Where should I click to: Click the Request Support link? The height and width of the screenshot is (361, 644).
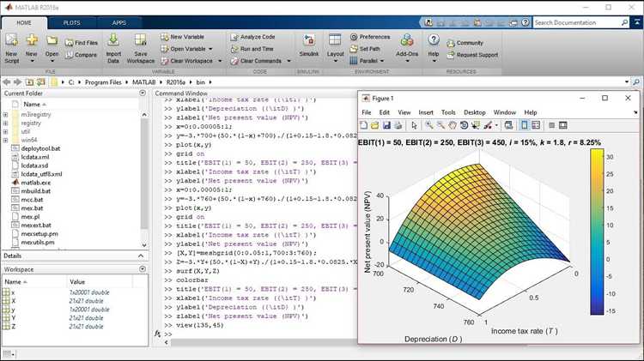[473, 55]
